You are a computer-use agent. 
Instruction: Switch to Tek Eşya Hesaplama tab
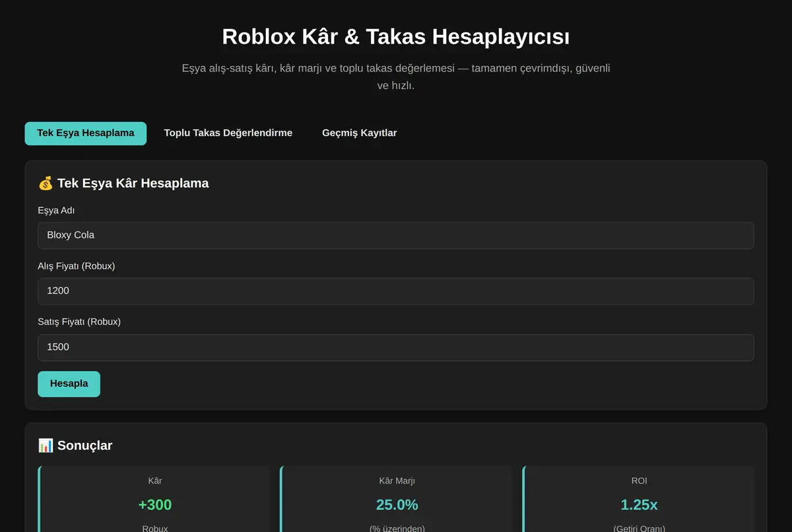[86, 133]
